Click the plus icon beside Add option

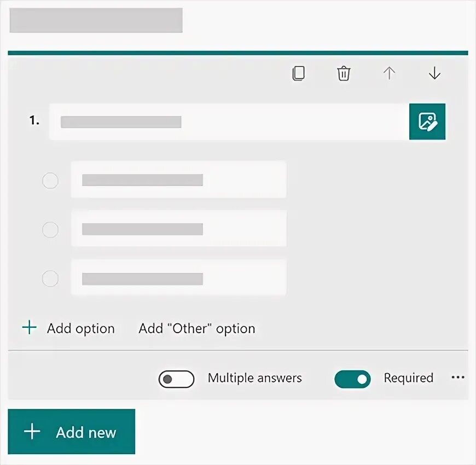point(30,328)
